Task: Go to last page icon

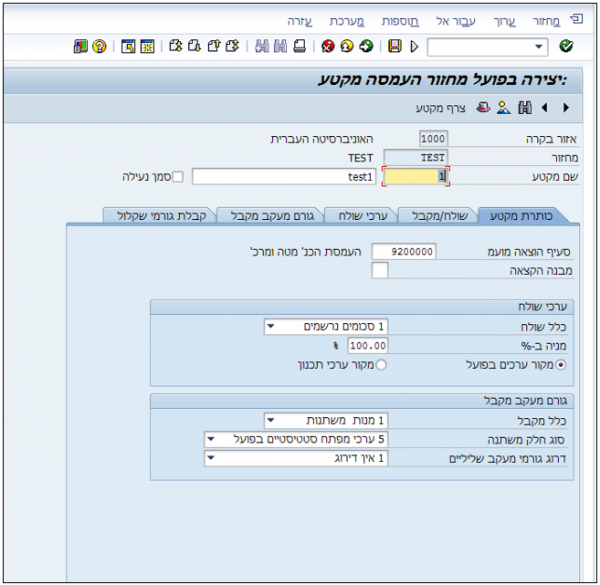Action: point(176,46)
